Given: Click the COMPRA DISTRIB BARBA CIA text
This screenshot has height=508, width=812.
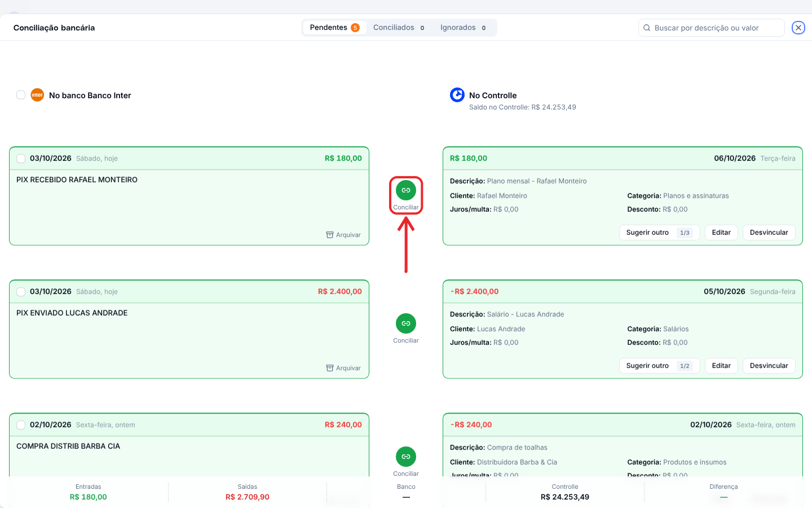Looking at the screenshot, I should point(68,446).
